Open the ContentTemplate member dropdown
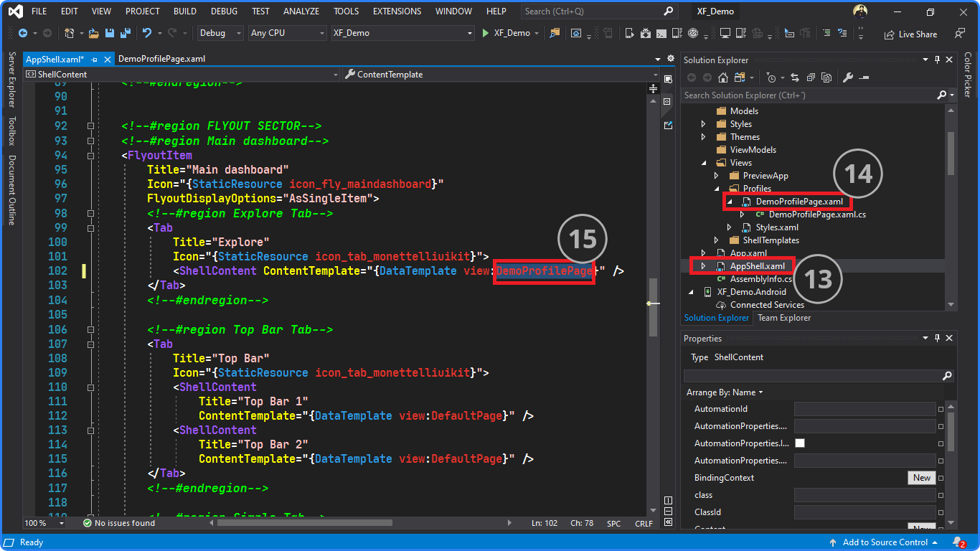The height and width of the screenshot is (551, 980). pos(500,75)
